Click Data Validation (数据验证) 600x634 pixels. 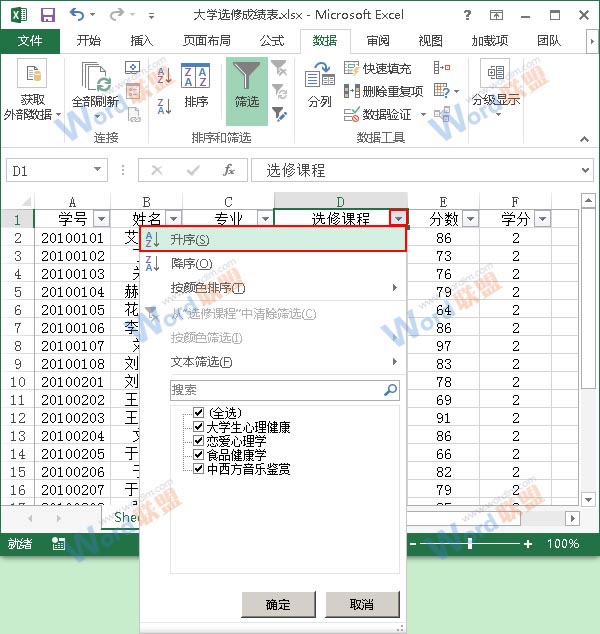tap(377, 115)
